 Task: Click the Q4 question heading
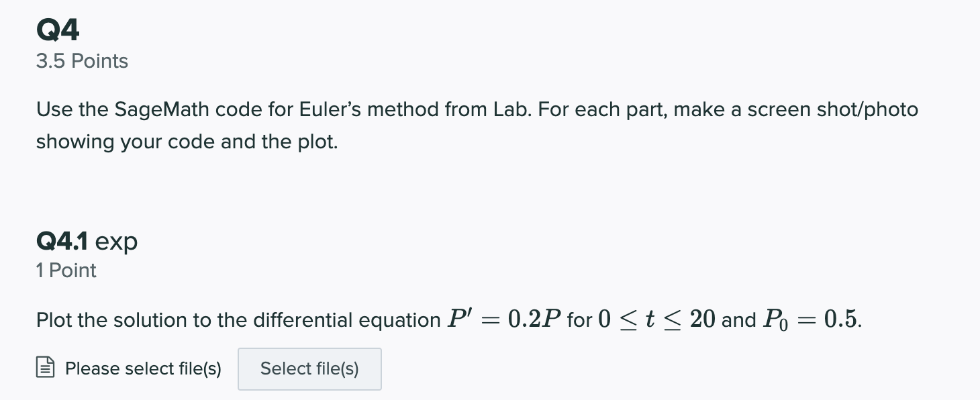58,29
